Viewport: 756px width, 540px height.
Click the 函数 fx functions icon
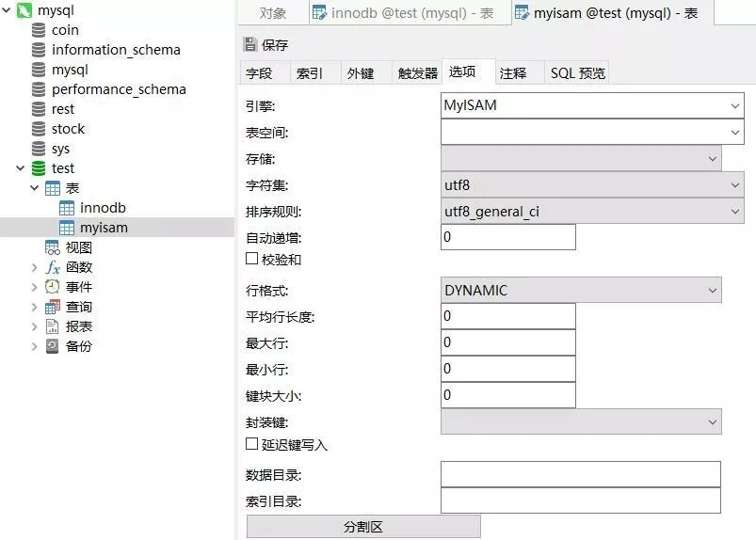[53, 267]
